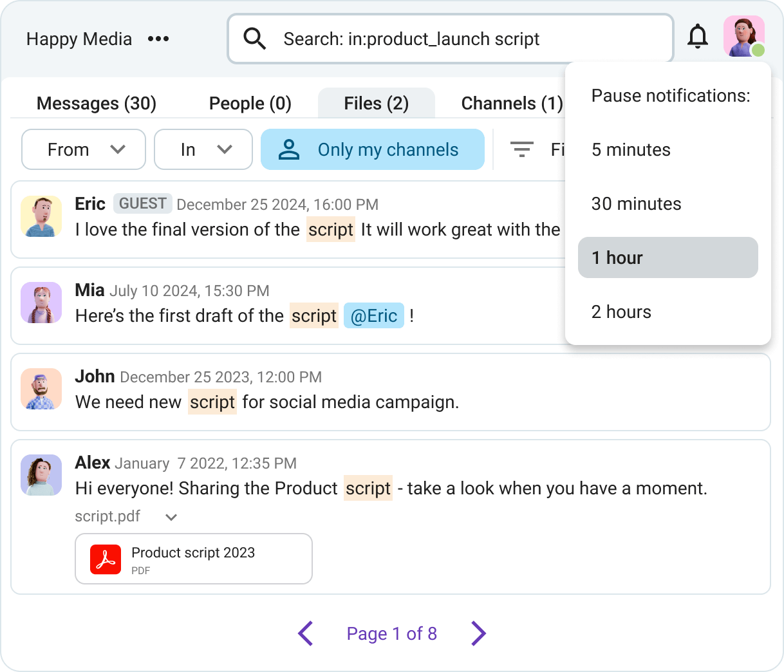Open the PDF icon on Product script 2023
Image resolution: width=784 pixels, height=672 pixels.
pyautogui.click(x=107, y=559)
